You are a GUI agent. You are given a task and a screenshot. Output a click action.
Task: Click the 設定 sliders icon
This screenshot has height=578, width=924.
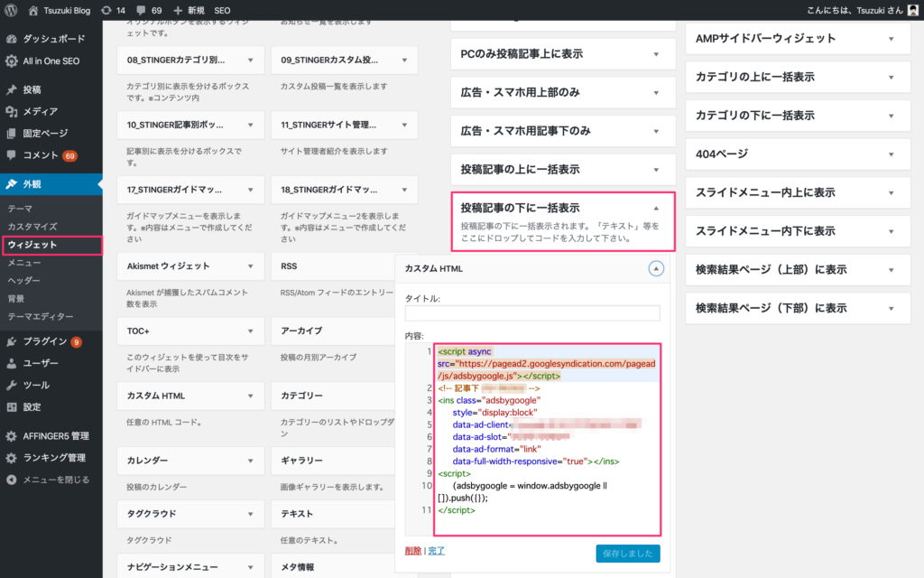pyautogui.click(x=11, y=407)
